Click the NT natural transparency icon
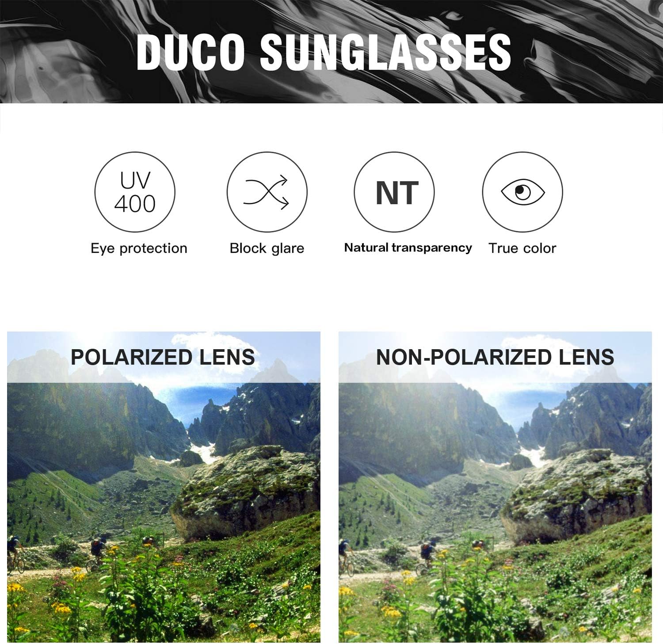 (x=394, y=192)
